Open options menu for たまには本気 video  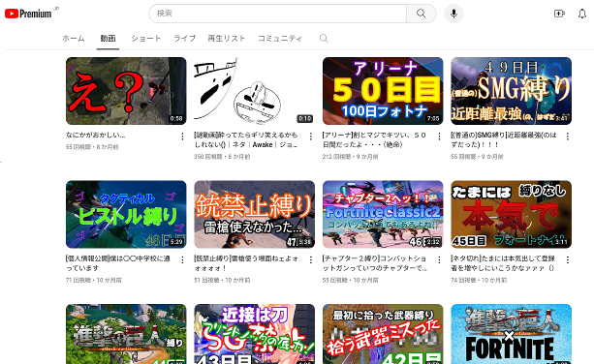[568, 260]
